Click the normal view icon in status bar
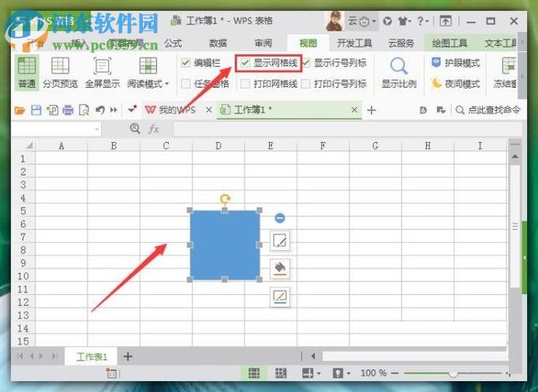 [x=254, y=373]
